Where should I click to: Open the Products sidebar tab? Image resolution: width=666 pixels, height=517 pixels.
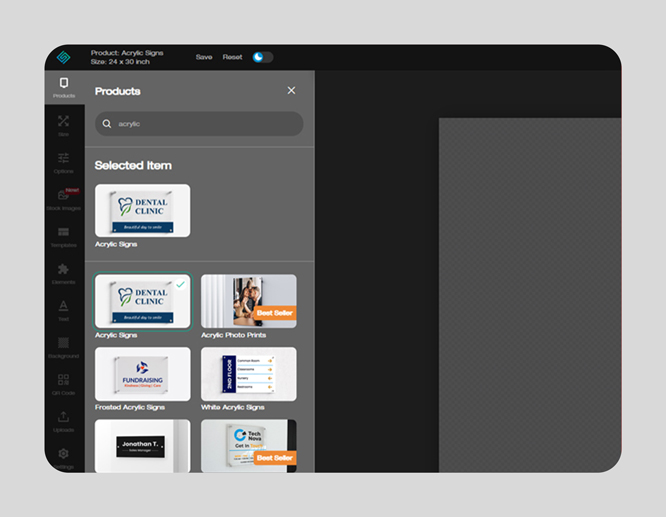click(x=64, y=88)
